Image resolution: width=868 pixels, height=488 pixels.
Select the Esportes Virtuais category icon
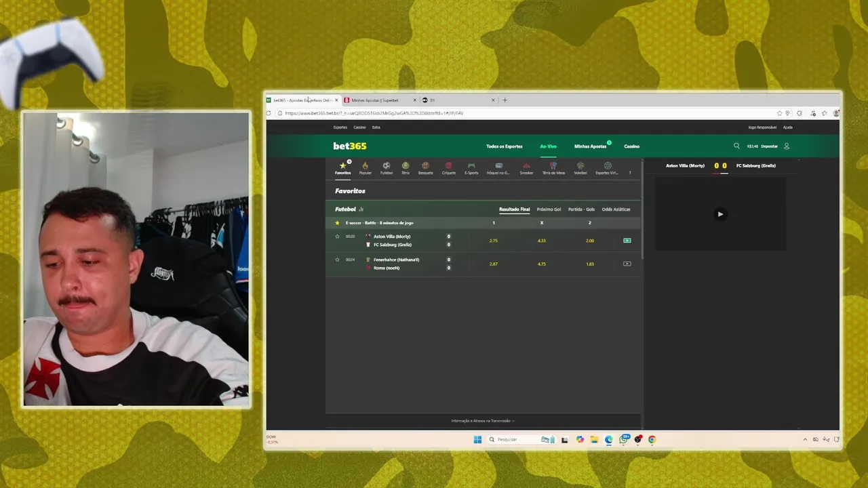(x=607, y=168)
